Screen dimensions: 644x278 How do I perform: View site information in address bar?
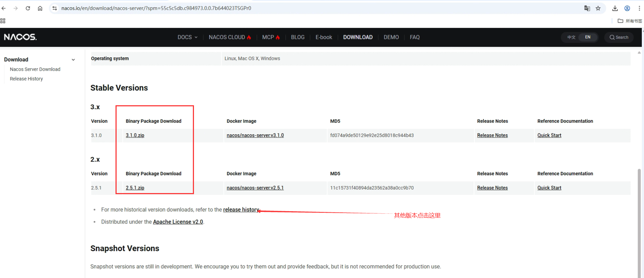(54, 8)
